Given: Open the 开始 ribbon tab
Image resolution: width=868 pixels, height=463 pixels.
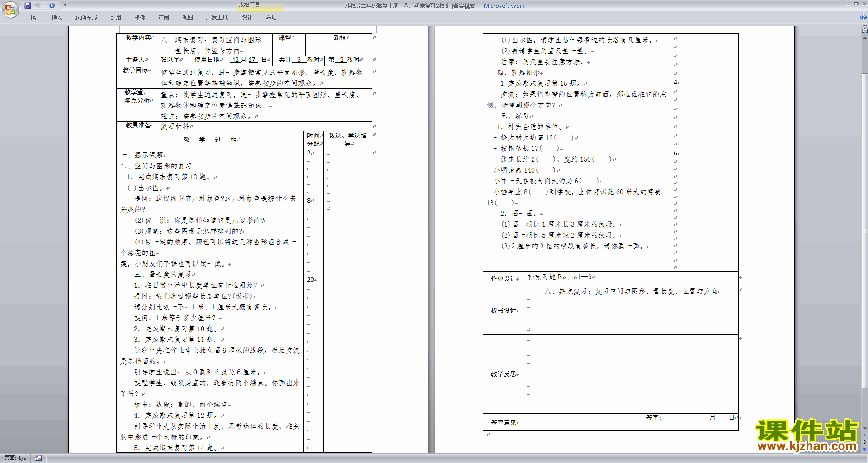Looking at the screenshot, I should (x=33, y=17).
